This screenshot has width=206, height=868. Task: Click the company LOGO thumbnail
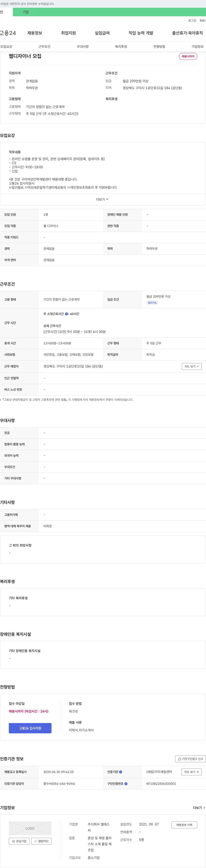point(30,828)
